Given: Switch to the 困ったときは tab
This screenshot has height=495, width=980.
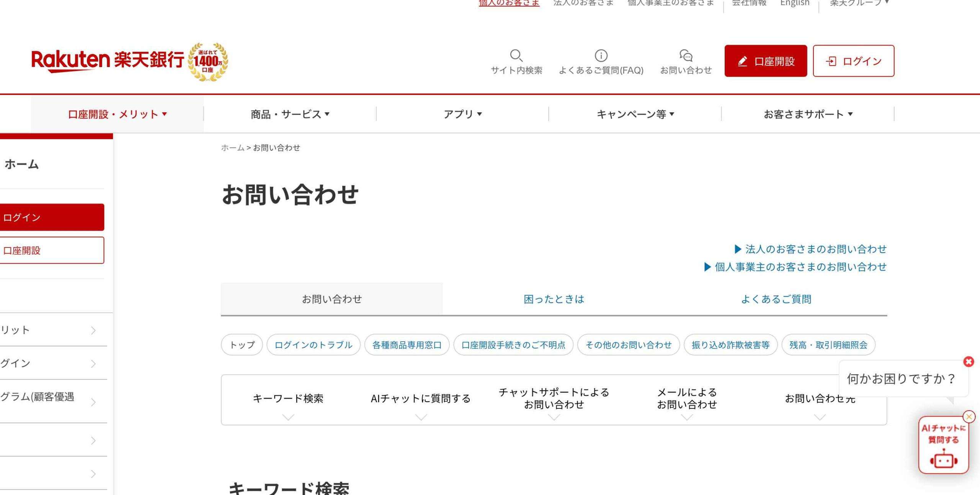Looking at the screenshot, I should [554, 299].
